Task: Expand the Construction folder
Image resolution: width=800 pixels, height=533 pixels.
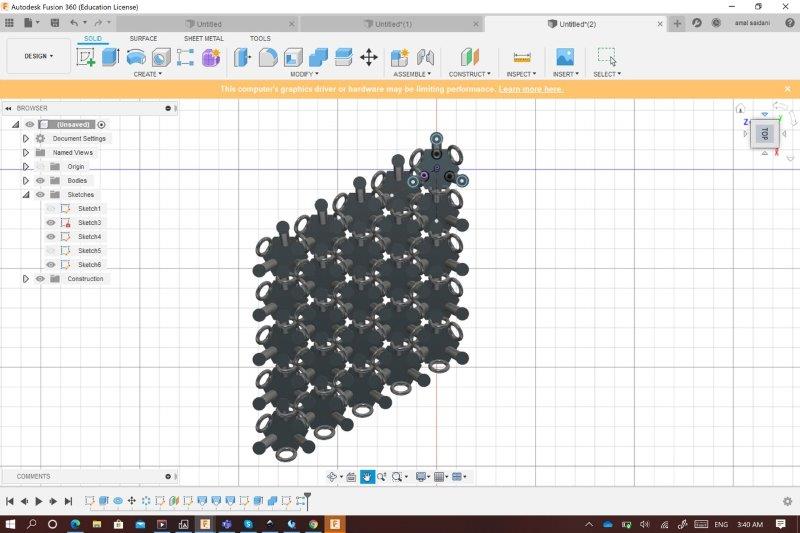Action: point(26,278)
